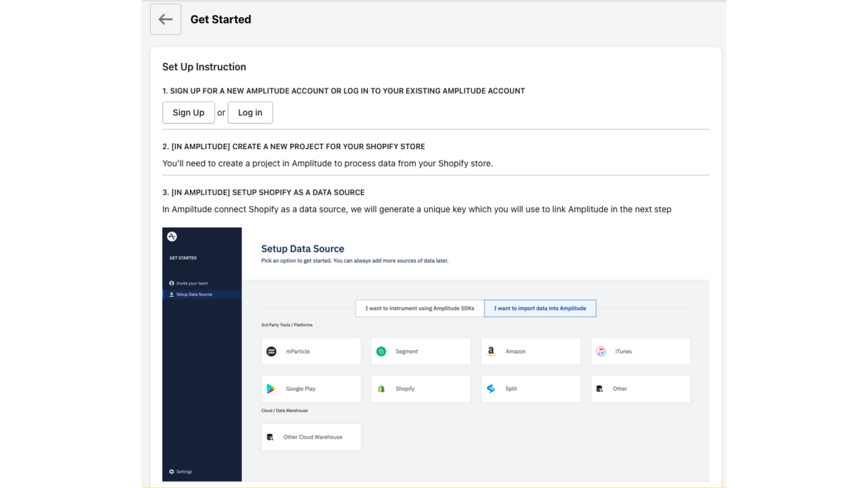
Task: Choose the Other Cloud Warehouse card
Action: [311, 437]
